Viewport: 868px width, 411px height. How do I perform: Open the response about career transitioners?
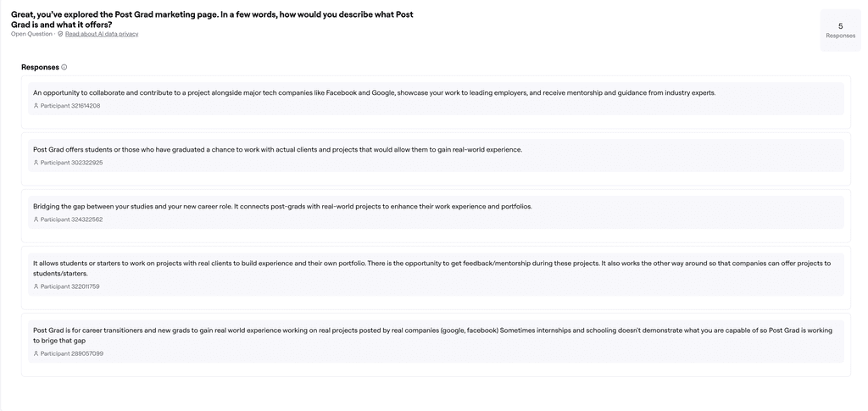coord(436,342)
